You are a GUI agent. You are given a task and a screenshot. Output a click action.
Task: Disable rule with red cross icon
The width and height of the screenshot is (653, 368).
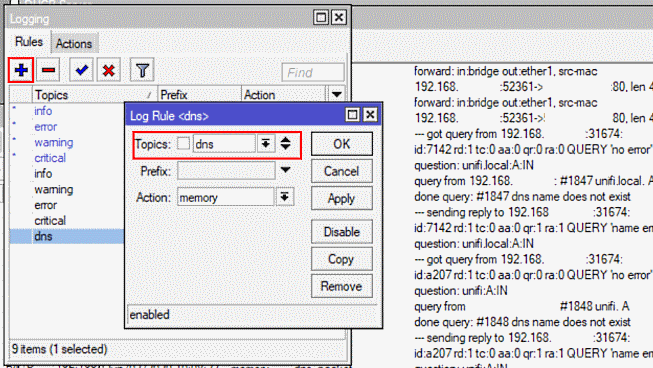[x=109, y=70]
